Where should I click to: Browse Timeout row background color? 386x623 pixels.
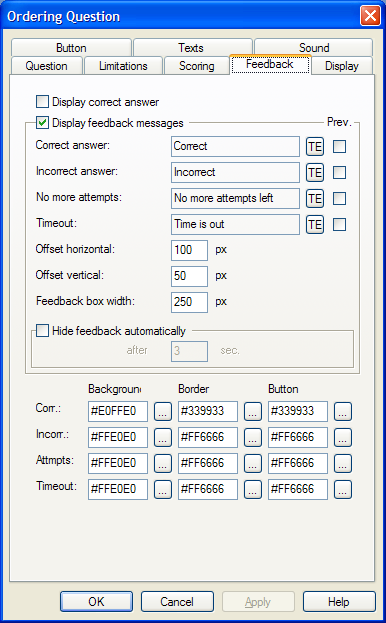pyautogui.click(x=163, y=489)
